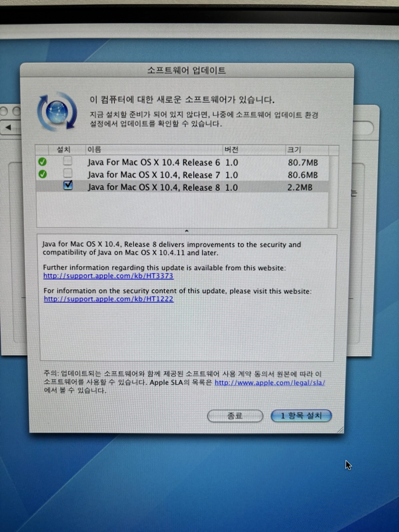The width and height of the screenshot is (399, 532).
Task: Select the Java Release 7 update row
Action: 154,175
